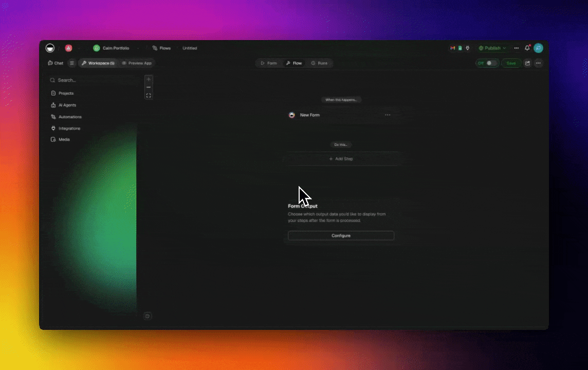
Task: Click the Add Step button
Action: click(341, 159)
